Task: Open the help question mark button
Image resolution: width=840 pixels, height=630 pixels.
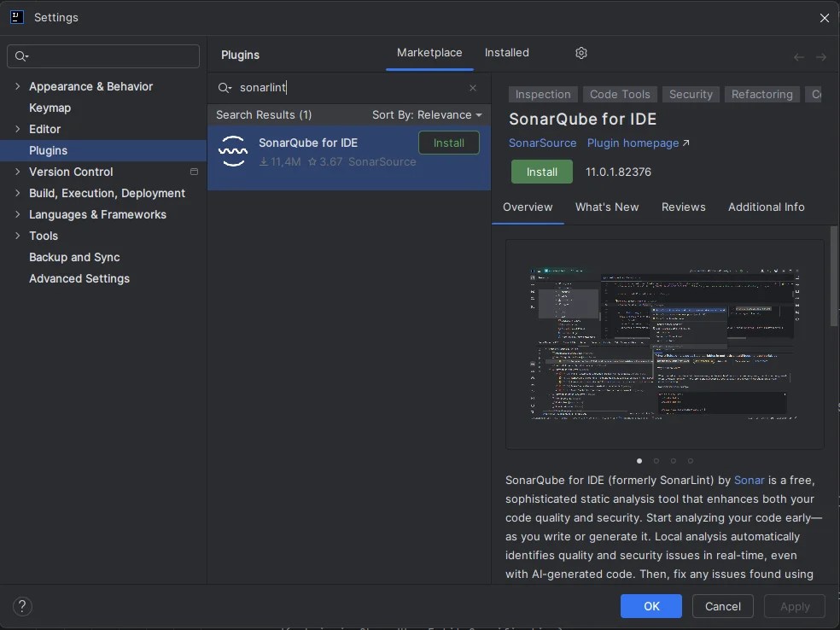Action: pos(22,606)
